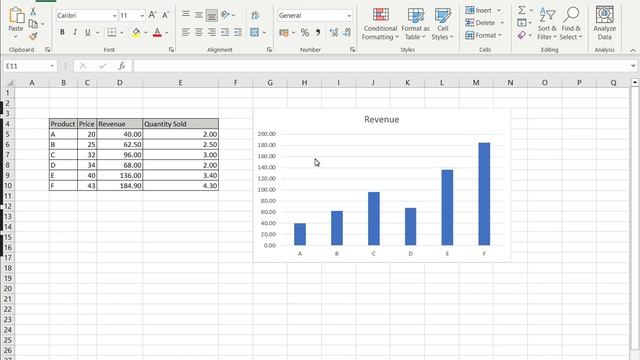Open Find & Select menu
This screenshot has height=360, width=640.
(x=571, y=24)
